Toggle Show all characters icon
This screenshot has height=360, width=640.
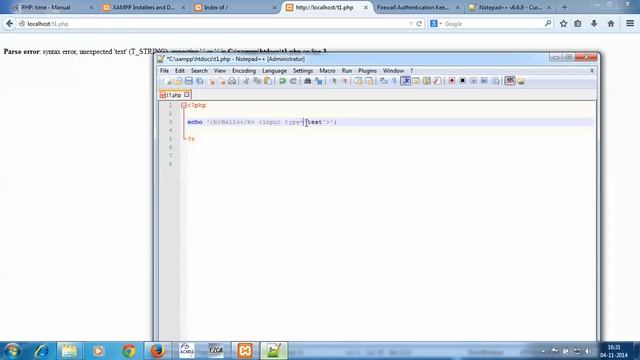point(394,81)
